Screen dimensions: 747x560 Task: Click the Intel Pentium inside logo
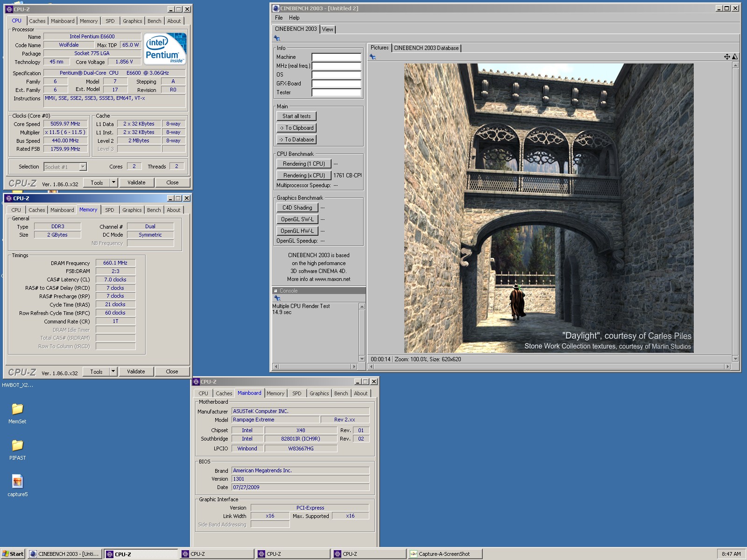pyautogui.click(x=165, y=48)
